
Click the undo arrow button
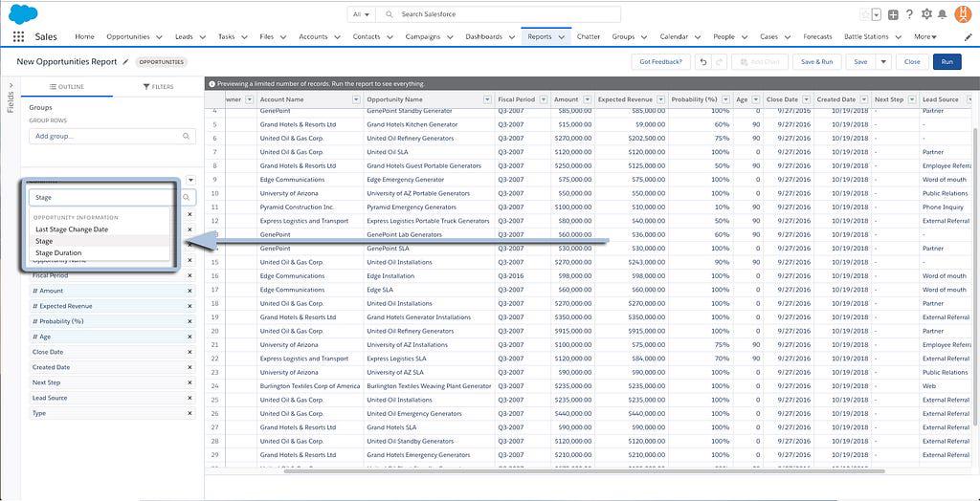(x=702, y=61)
